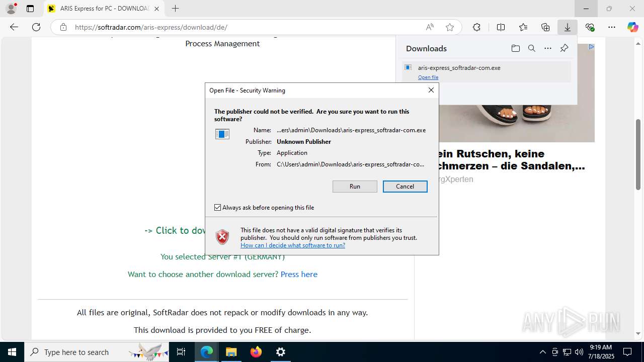The height and width of the screenshot is (362, 644).
Task: Open Task View on the taskbar
Action: click(x=181, y=352)
